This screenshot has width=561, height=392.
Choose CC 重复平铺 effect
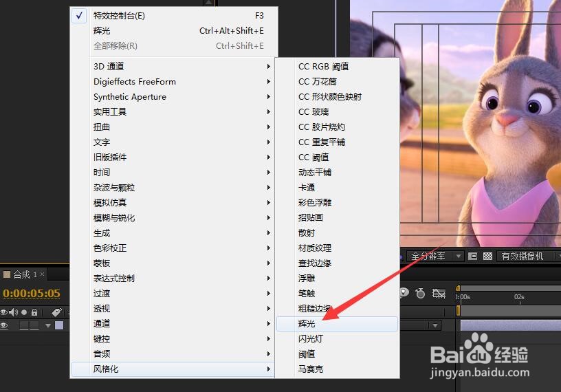click(337, 142)
